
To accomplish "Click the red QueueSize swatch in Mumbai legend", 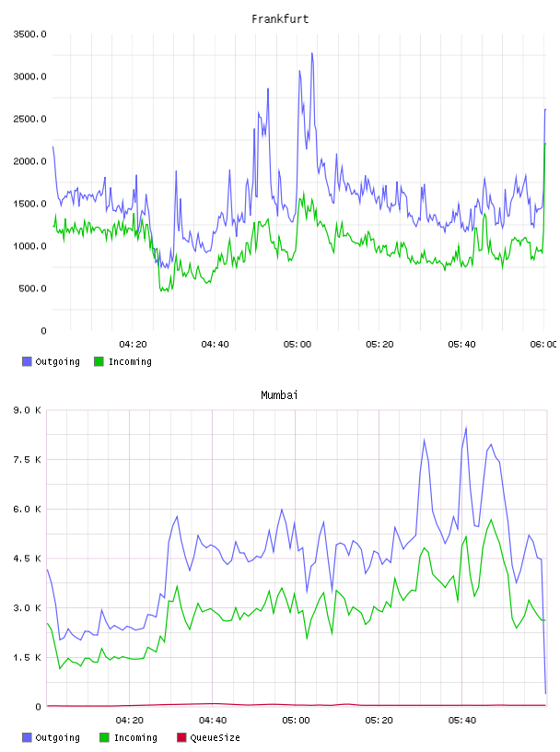I will pos(181,737).
